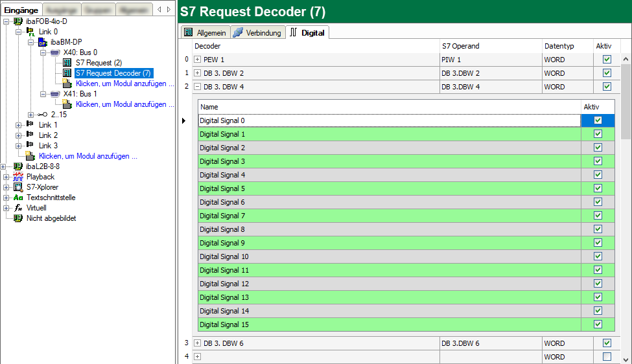Image resolution: width=632 pixels, height=364 pixels.
Task: Collapse the DB 3. DBW 4 decoder row
Action: [x=198, y=87]
